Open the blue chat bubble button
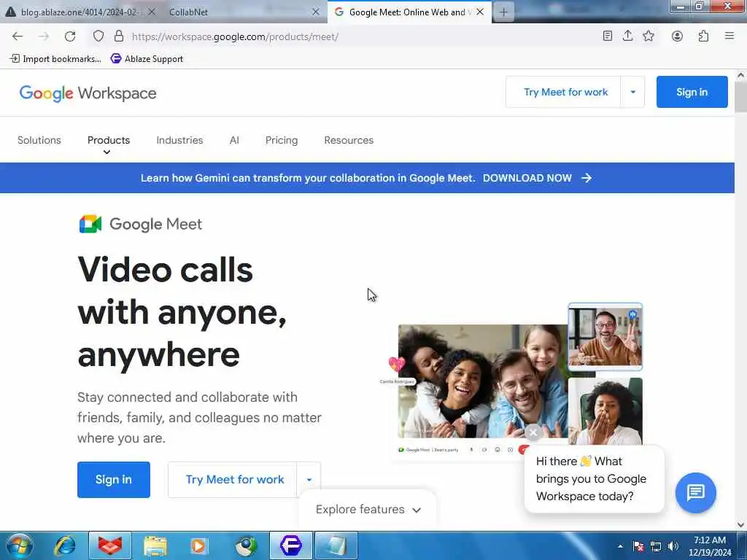Image resolution: width=747 pixels, height=560 pixels. click(695, 492)
